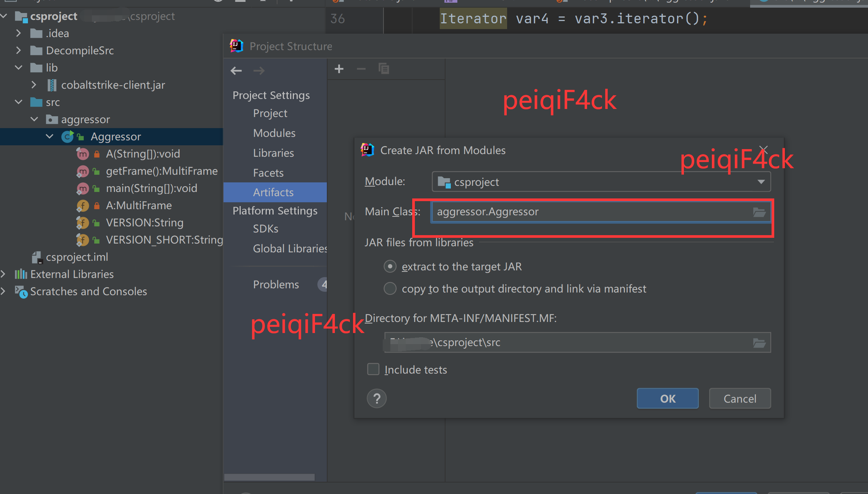868x494 pixels.
Task: Click the csproject.iml file icon
Action: tap(37, 257)
